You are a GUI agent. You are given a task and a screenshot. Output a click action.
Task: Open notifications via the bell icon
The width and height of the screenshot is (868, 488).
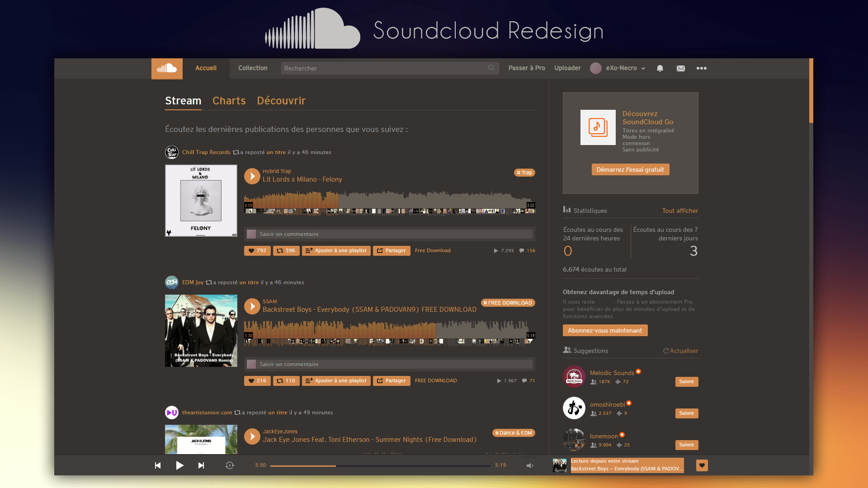(x=660, y=68)
